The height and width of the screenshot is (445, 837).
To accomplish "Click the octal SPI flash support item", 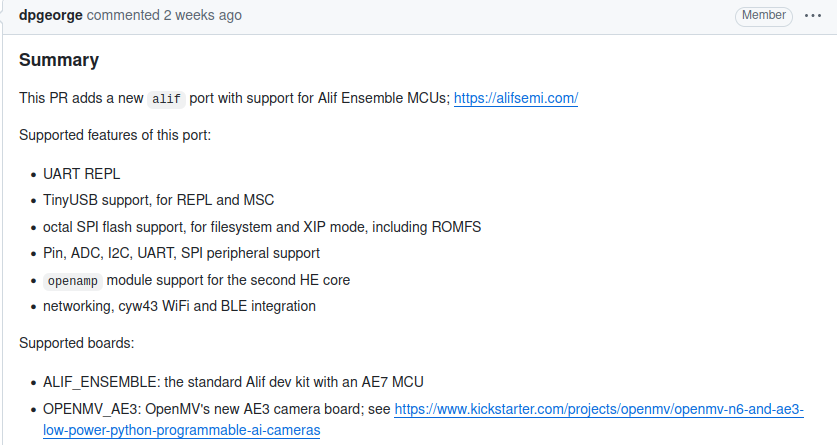I will click(262, 227).
